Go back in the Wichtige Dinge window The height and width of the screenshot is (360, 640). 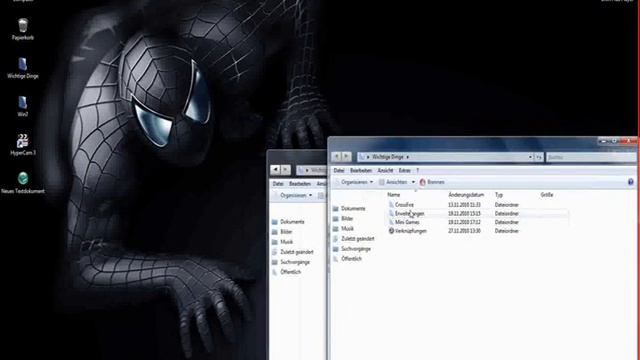[x=336, y=157]
